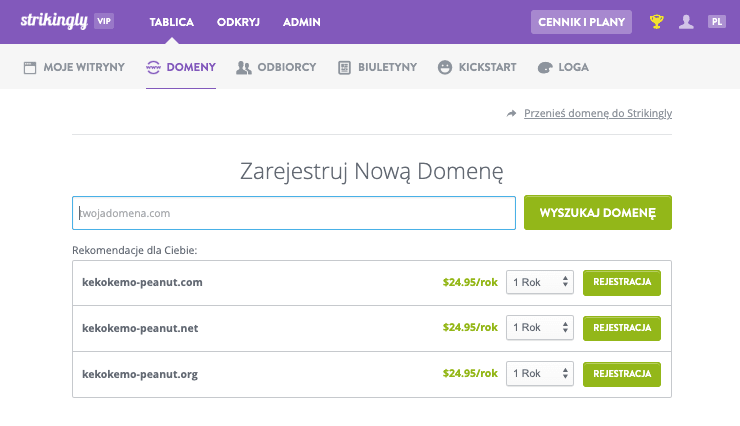The height and width of the screenshot is (426, 740).
Task: Click the kekokemo-peanut.com domain name
Action: [142, 282]
